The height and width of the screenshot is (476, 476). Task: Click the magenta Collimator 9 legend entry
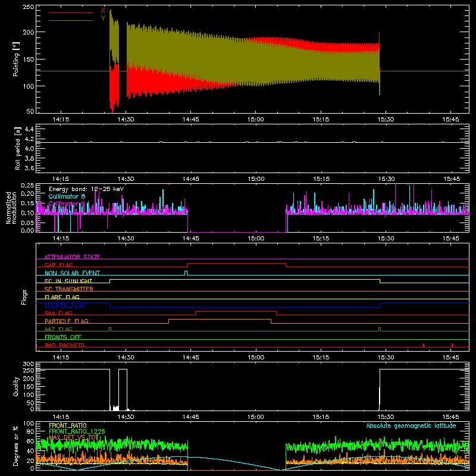[x=67, y=203]
